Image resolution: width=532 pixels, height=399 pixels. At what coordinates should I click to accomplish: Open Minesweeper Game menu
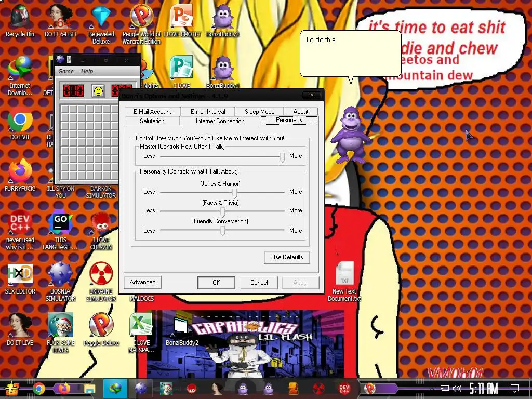pos(66,71)
